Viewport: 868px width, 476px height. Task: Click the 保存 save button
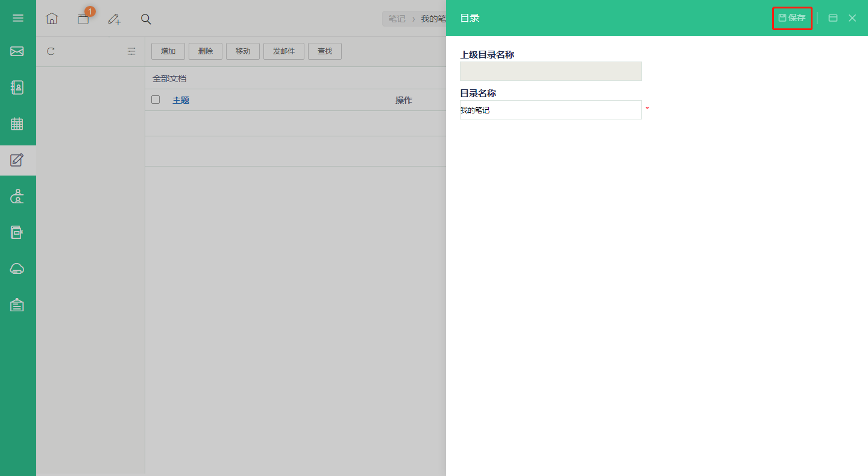coord(792,18)
